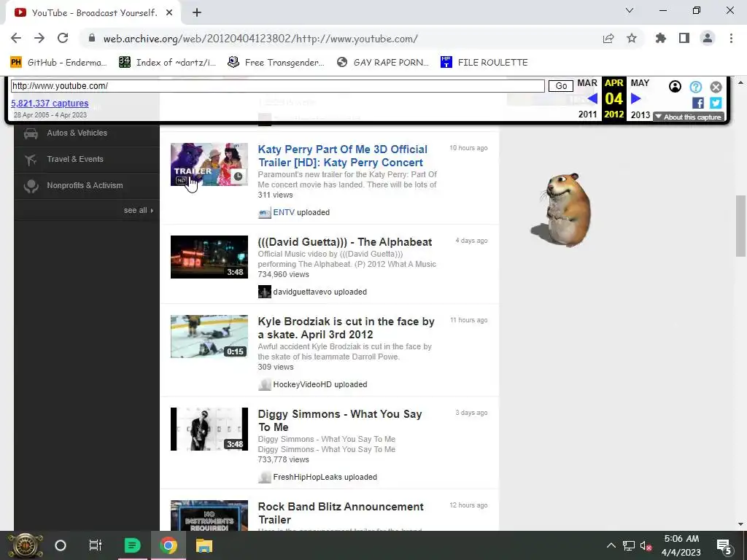Screen dimensions: 747x560
Task: Expand the About this capture dropdown
Action: (689, 117)
